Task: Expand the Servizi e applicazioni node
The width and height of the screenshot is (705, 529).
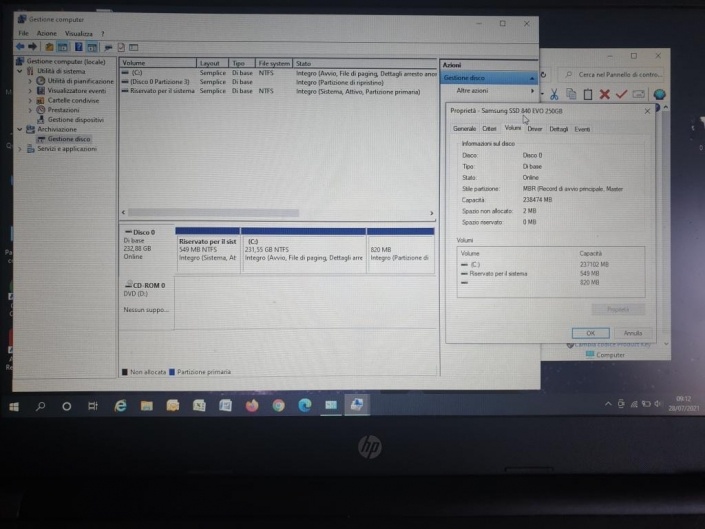Action: tap(19, 149)
